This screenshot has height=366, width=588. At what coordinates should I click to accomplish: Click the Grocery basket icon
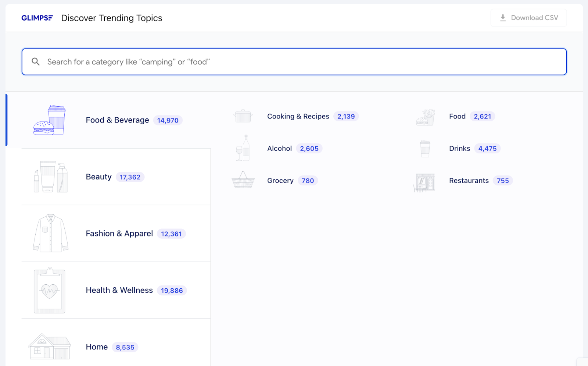click(243, 180)
